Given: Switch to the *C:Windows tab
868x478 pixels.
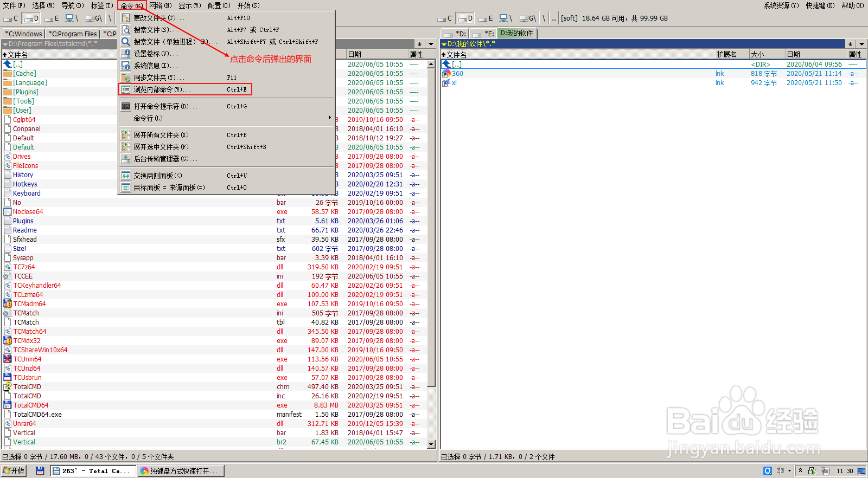Looking at the screenshot, I should [x=23, y=34].
